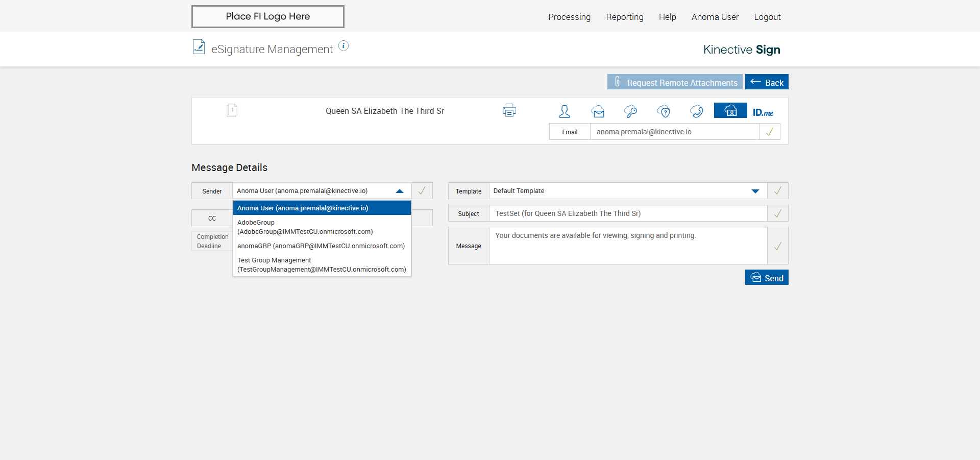Viewport: 980px width, 460px height.
Task: Open the Processing menu
Action: 569,17
